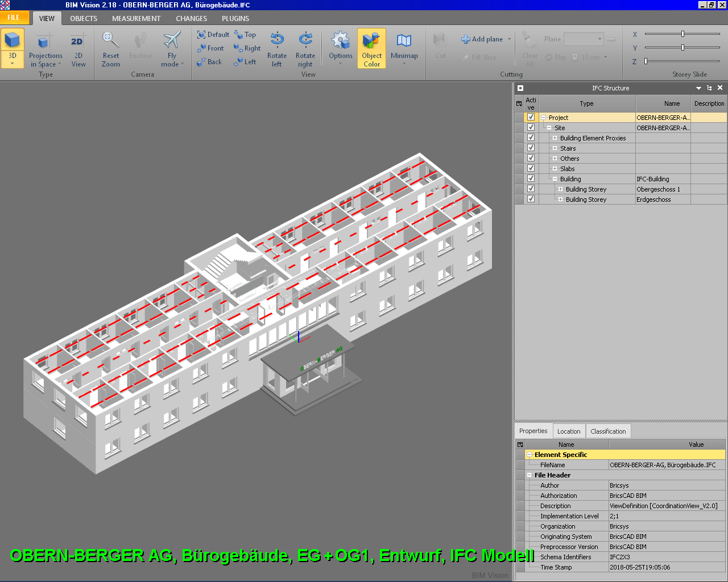Switch to CHANGES ribbon tab
The width and height of the screenshot is (728, 582).
[191, 18]
